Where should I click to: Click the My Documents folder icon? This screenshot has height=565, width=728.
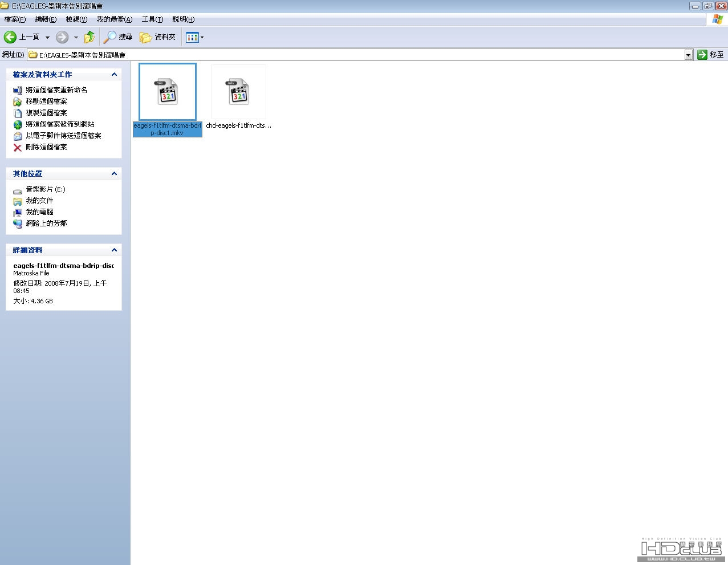pyautogui.click(x=18, y=201)
